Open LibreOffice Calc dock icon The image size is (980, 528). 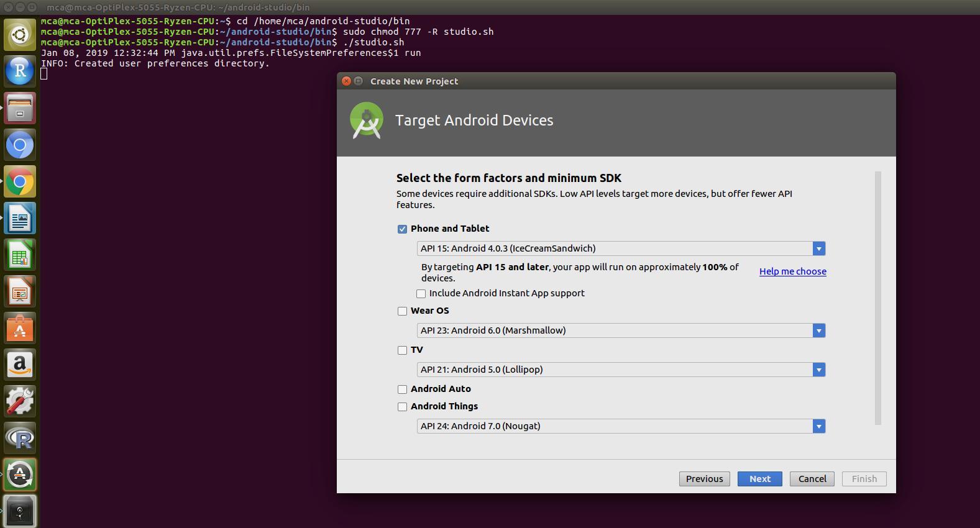[x=20, y=255]
